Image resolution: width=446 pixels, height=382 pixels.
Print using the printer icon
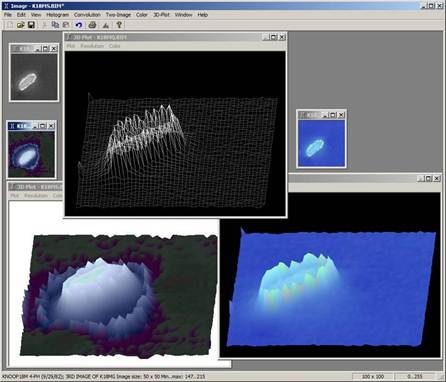(92, 25)
